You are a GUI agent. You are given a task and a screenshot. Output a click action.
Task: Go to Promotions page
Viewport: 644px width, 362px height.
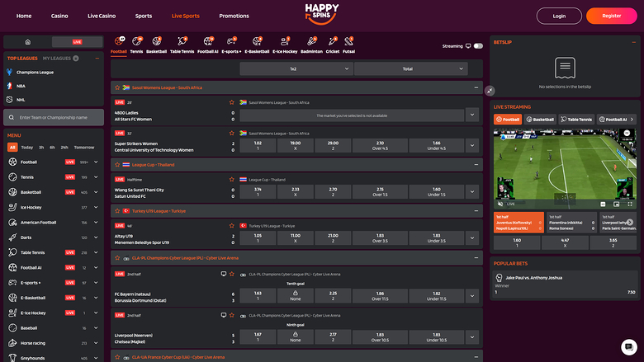coord(234,16)
